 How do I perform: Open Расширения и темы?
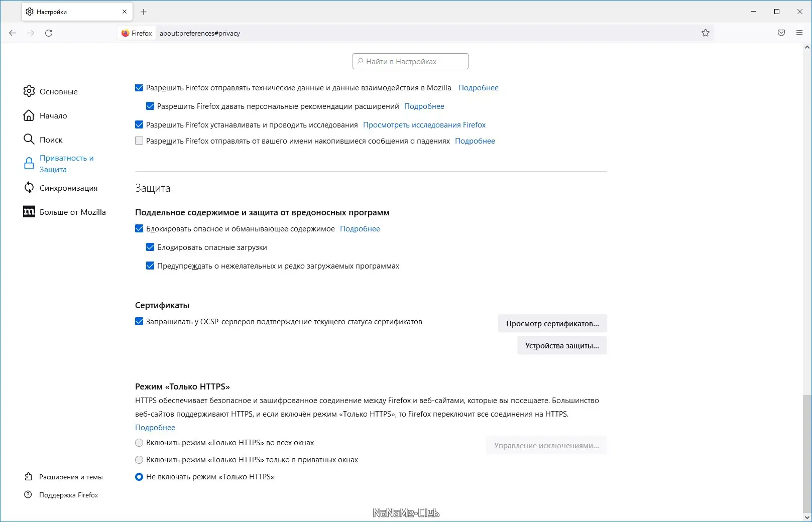coord(70,477)
